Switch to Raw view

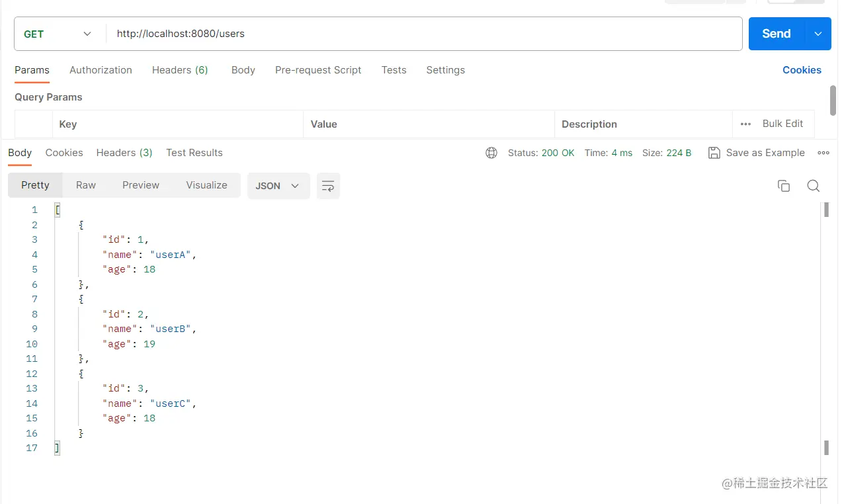point(86,185)
